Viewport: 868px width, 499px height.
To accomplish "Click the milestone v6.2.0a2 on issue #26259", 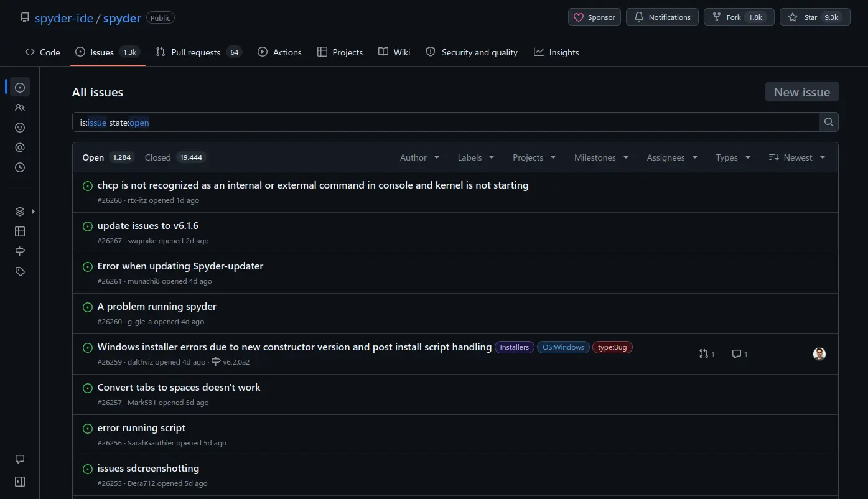I will pyautogui.click(x=231, y=362).
